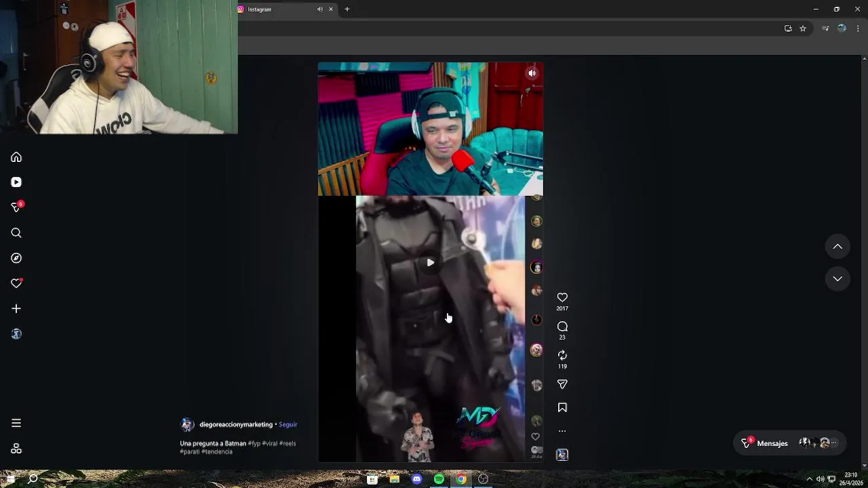Open the Mensajes floating panel
The width and height of the screenshot is (868, 488).
pos(790,443)
